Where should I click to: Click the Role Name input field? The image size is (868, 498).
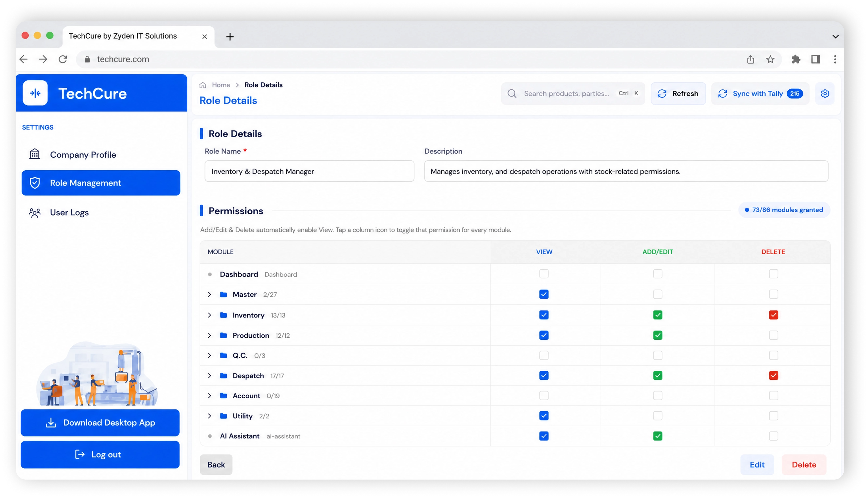[x=309, y=171]
